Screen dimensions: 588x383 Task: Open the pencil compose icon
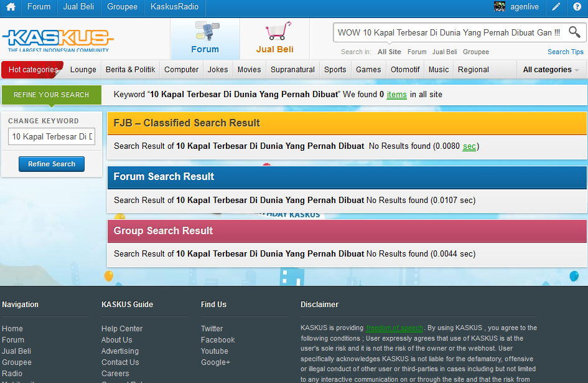[x=556, y=7]
